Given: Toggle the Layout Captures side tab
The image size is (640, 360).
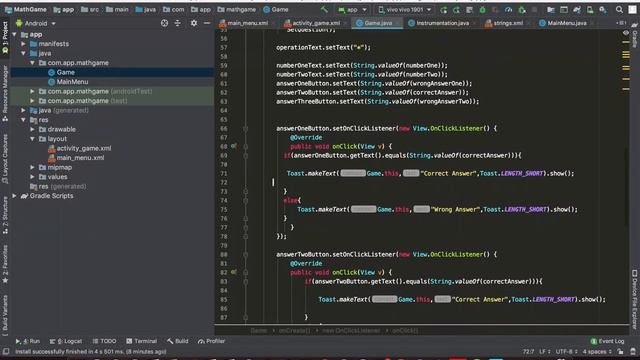Looking at the screenshot, I should [5, 158].
